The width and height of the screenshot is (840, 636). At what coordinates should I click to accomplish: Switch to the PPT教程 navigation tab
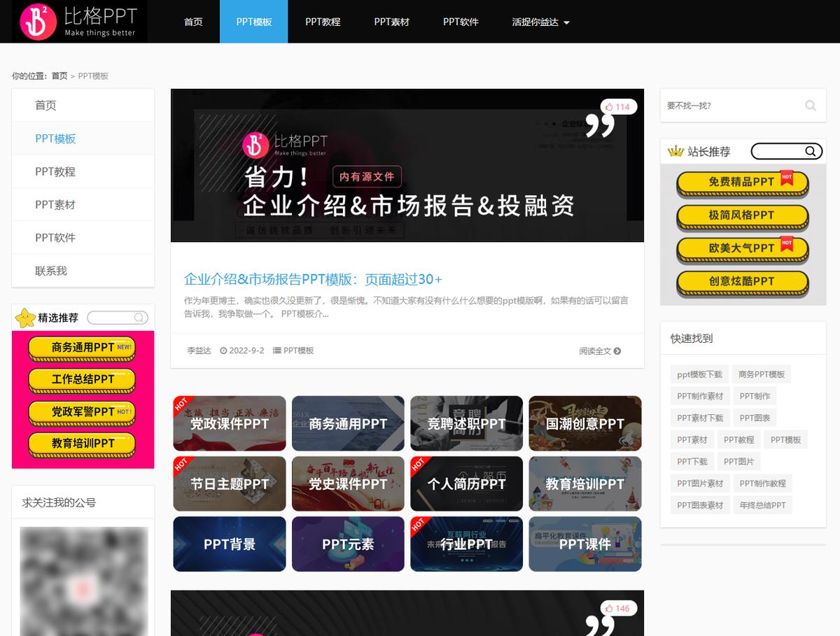[x=323, y=22]
